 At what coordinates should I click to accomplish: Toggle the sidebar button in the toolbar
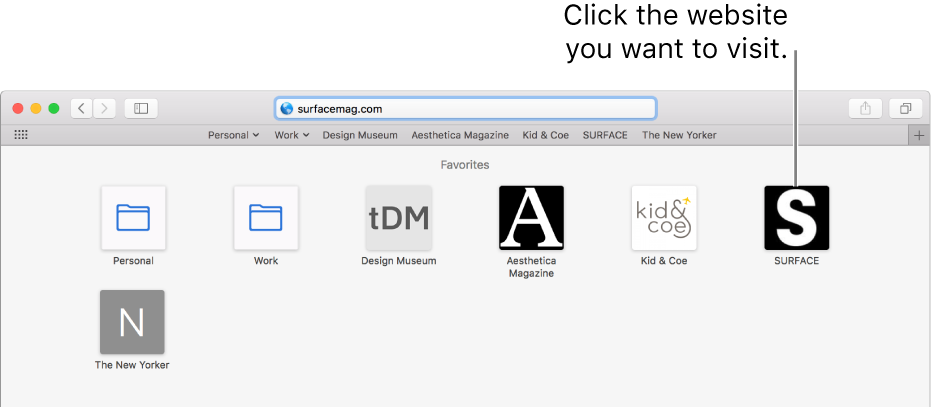(141, 108)
